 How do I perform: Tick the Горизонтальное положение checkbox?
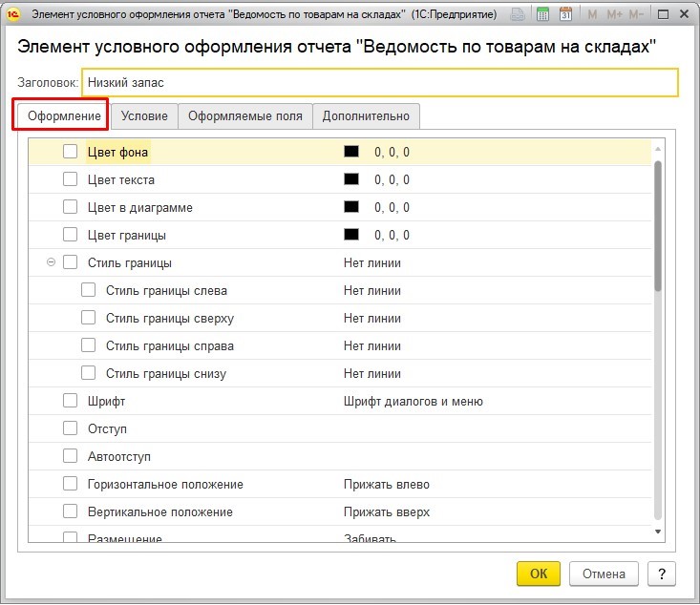70,484
